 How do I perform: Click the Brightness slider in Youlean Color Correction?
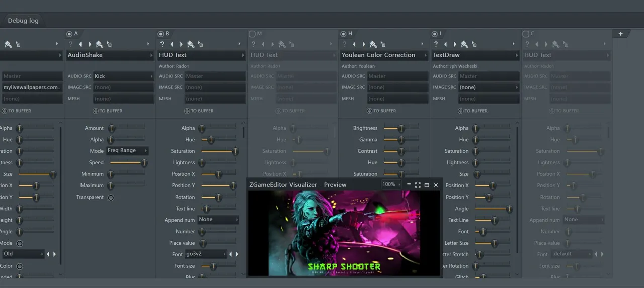[401, 128]
